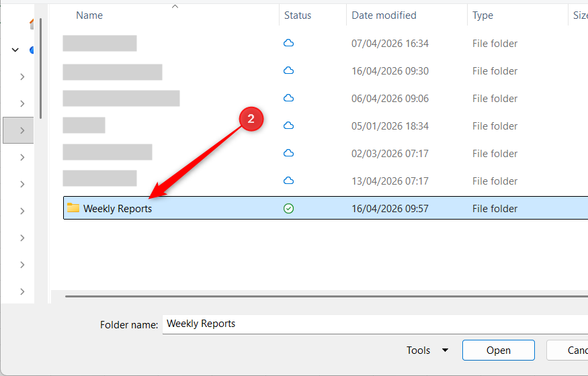Collapse the expanded down-chevron in the navigation pane

coord(15,50)
